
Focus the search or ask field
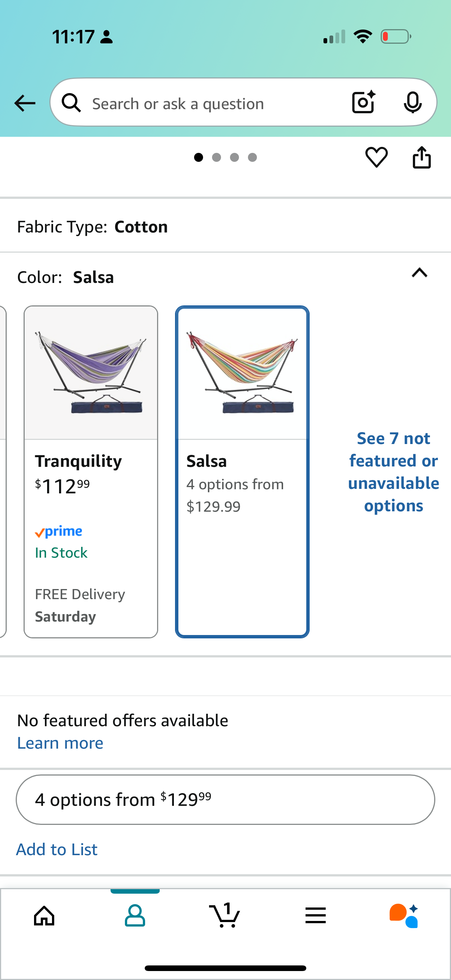pos(213,104)
